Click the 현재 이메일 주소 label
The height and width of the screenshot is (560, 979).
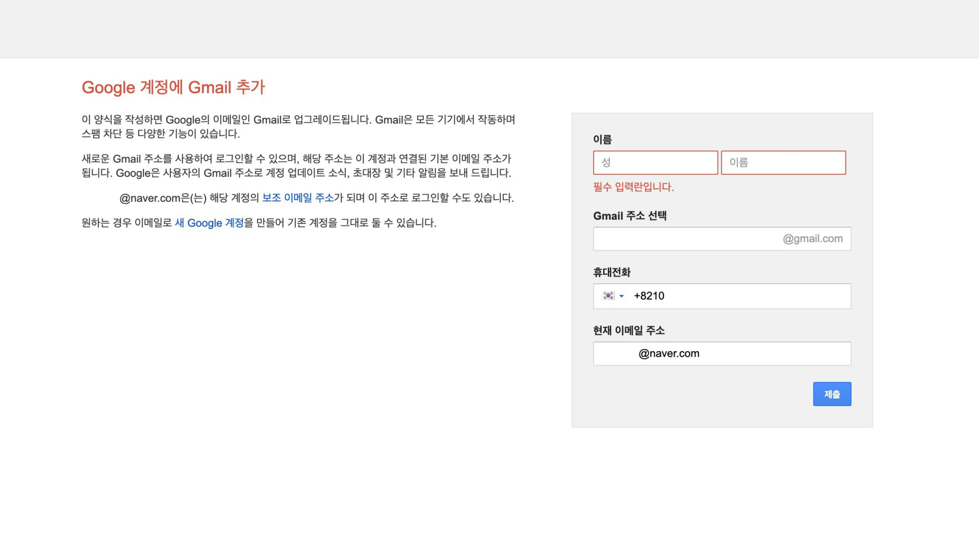[629, 330]
